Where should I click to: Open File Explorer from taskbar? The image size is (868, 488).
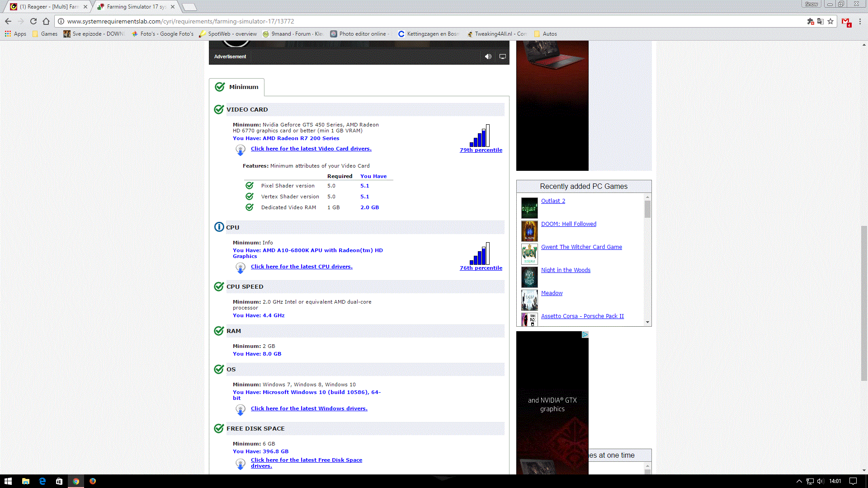[x=26, y=481]
